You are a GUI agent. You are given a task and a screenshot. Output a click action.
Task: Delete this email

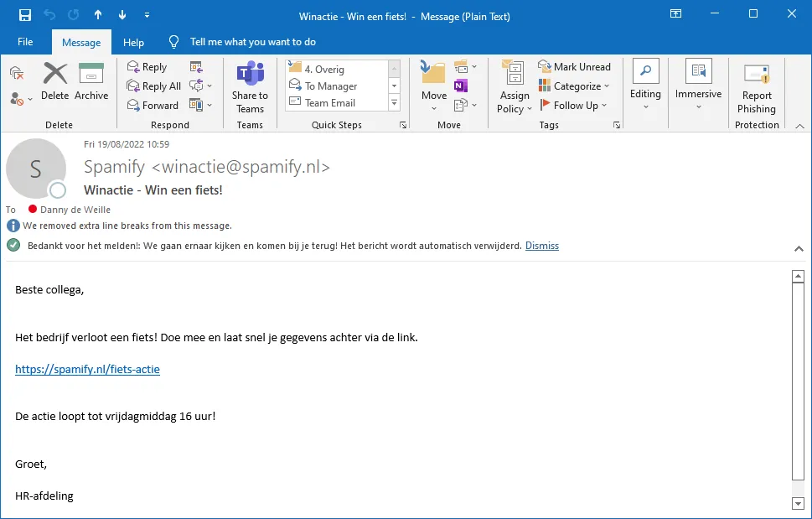click(54, 84)
